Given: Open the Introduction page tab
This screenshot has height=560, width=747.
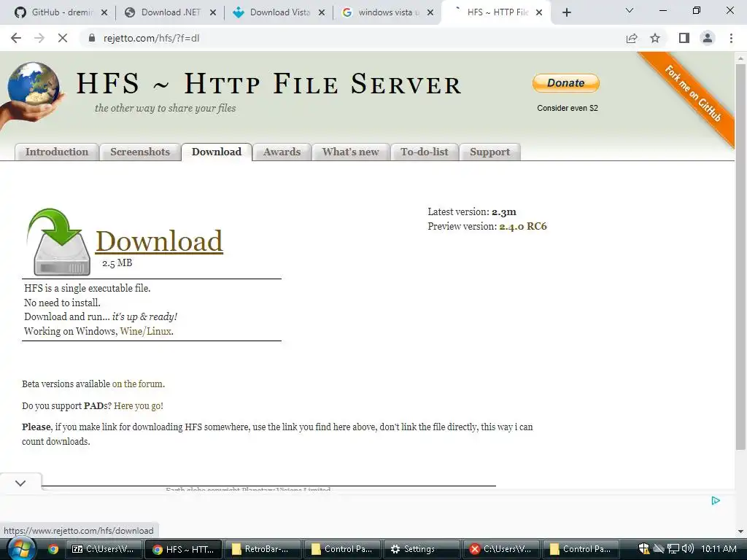Looking at the screenshot, I should click(x=57, y=152).
